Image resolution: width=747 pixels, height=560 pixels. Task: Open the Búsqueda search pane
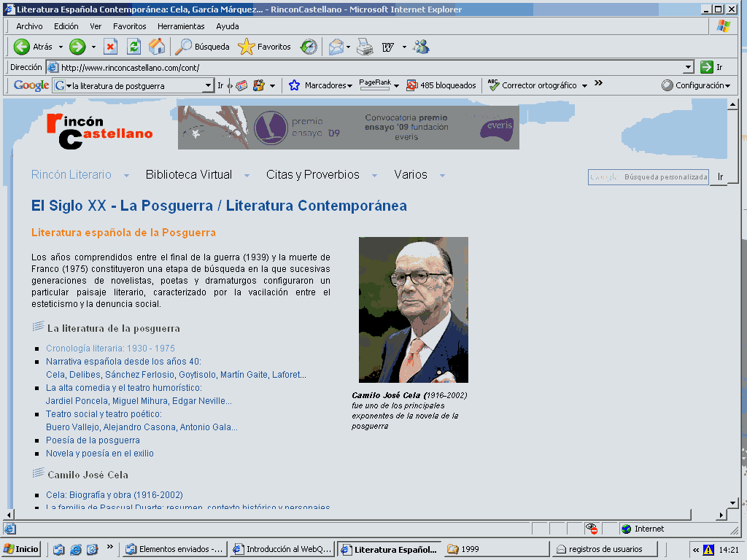pyautogui.click(x=202, y=47)
